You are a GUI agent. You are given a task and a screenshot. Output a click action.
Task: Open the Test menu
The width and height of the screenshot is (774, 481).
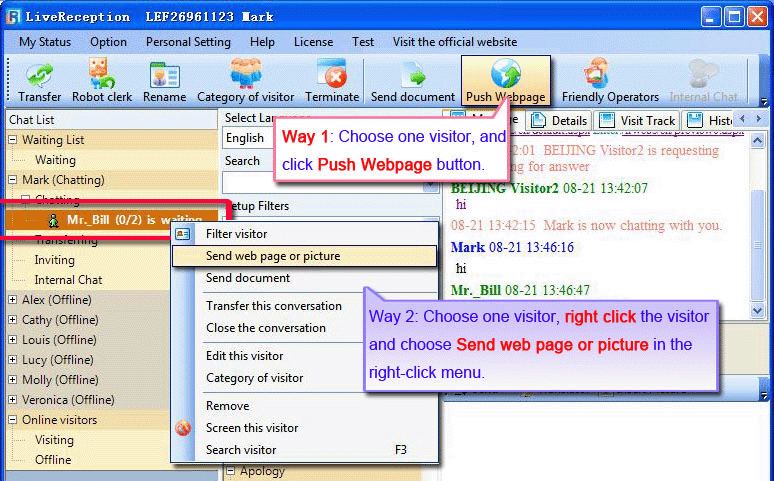[x=363, y=42]
